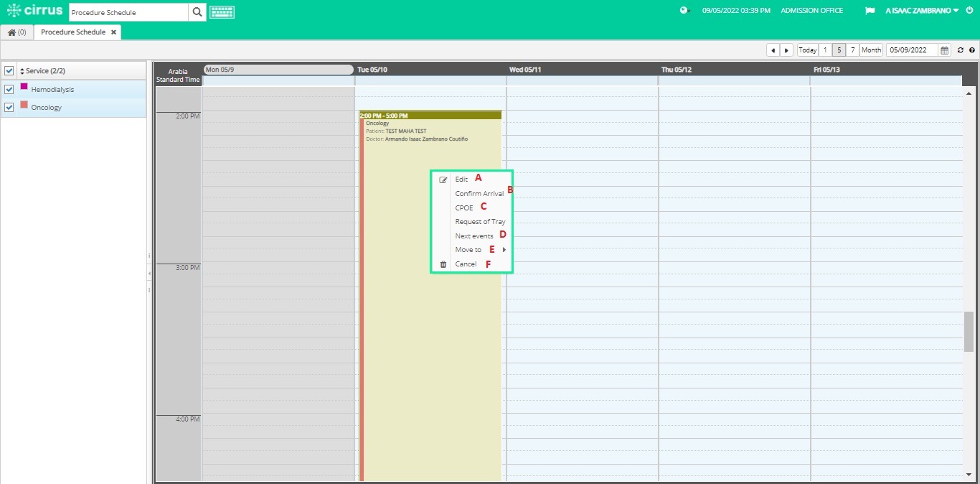
Task: Click the flag icon in header
Action: pyautogui.click(x=870, y=11)
